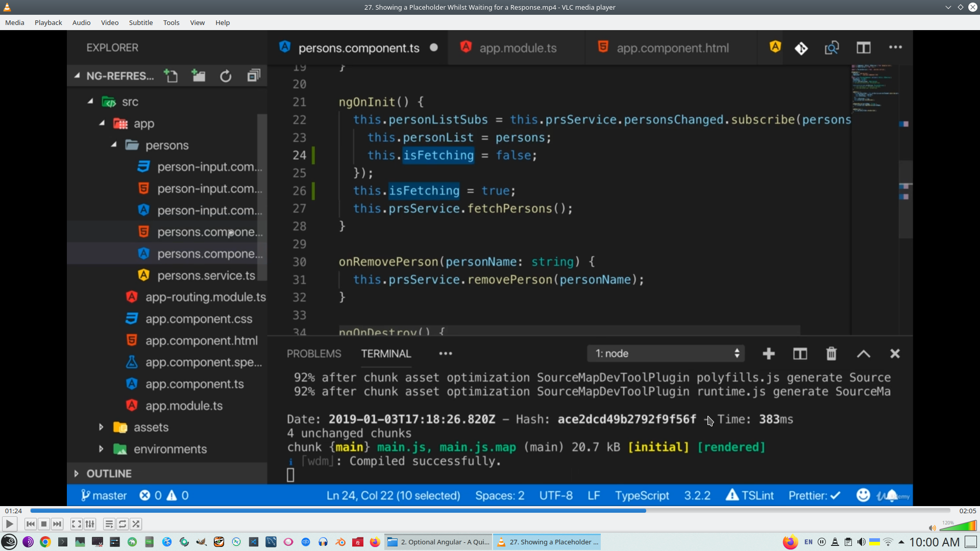This screenshot has height=551, width=980.
Task: Open the Playback menu
Action: click(48, 22)
